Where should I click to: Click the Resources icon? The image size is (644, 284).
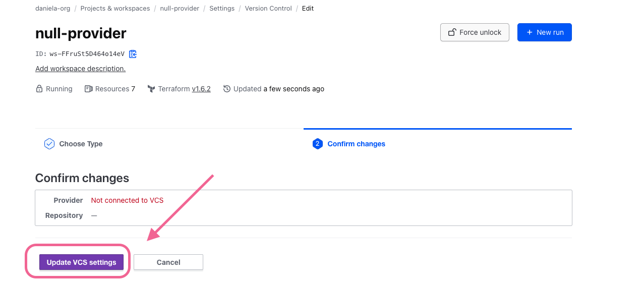[88, 89]
